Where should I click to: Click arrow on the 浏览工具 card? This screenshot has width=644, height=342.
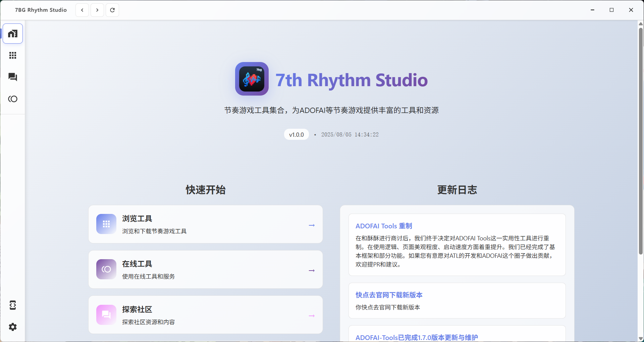click(x=312, y=225)
